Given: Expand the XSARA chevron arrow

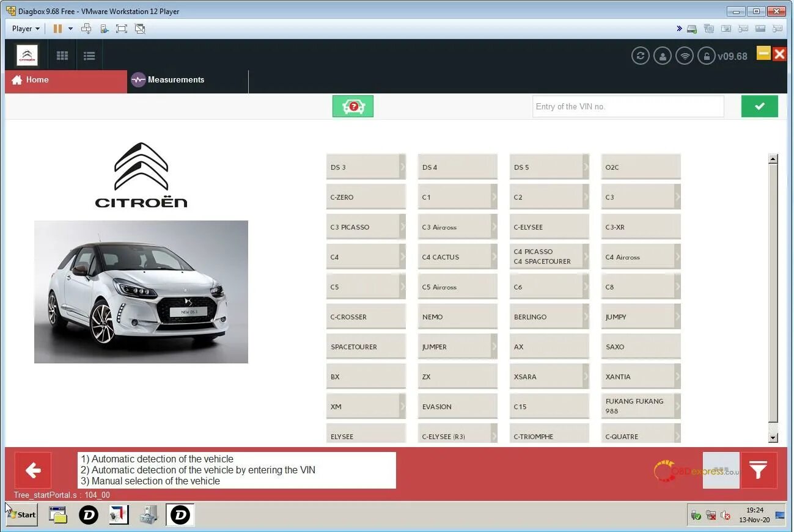Looking at the screenshot, I should (586, 376).
